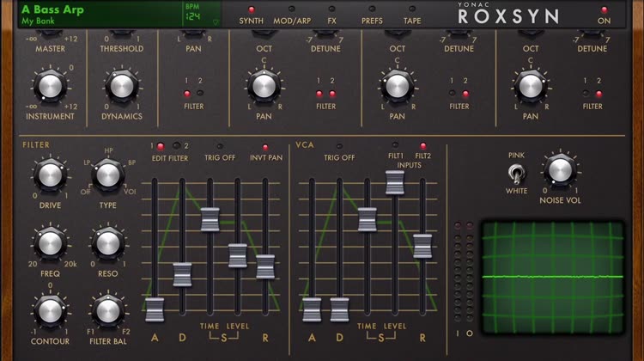Toggle filter 1 LED in first OCT section
This screenshot has width=644, height=361.
(x=319, y=94)
